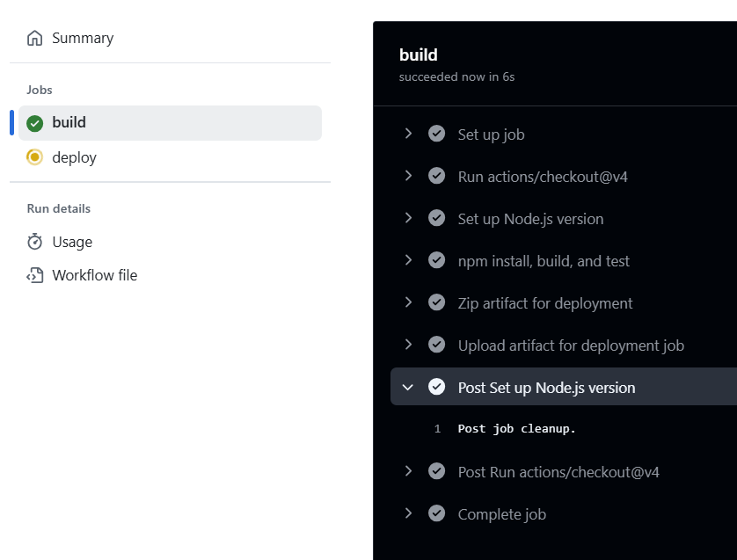This screenshot has height=560, width=737.
Task: Click the yellow deploy in-progress status icon
Action: 35,157
